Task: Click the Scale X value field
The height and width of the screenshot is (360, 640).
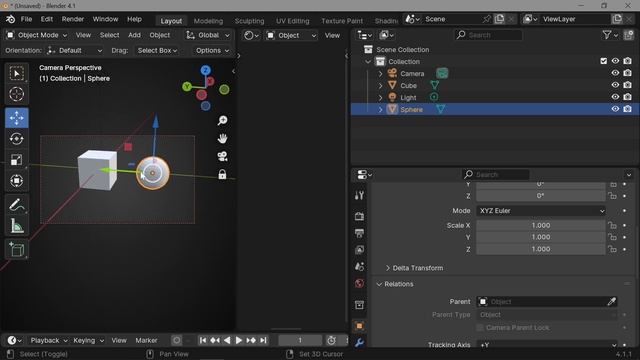Action: [541, 225]
